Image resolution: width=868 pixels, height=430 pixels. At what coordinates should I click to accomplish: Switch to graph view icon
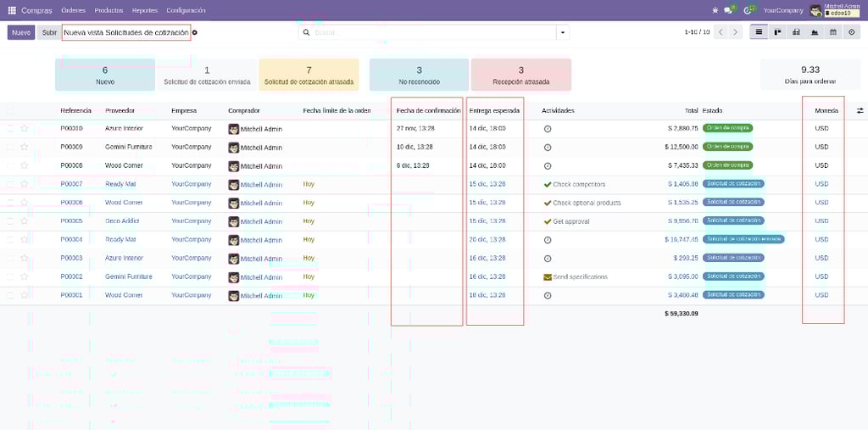click(815, 32)
